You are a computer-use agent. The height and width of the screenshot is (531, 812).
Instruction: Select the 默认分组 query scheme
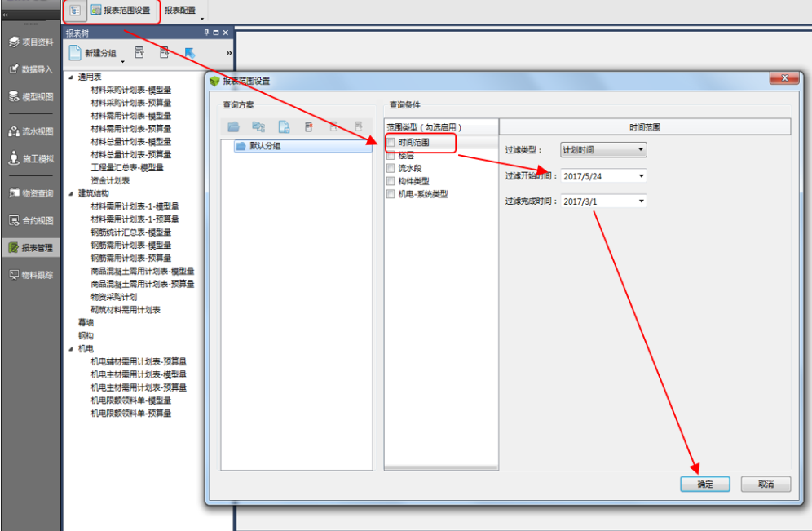[x=303, y=146]
